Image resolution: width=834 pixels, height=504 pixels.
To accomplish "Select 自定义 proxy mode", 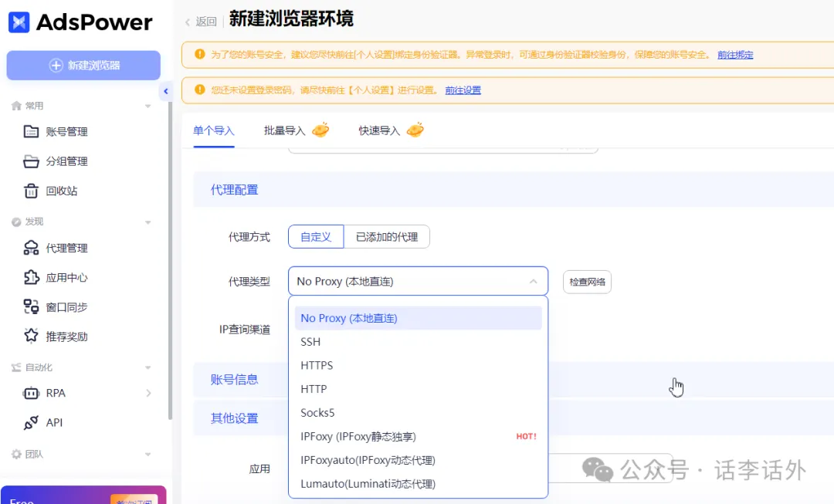I will click(316, 237).
